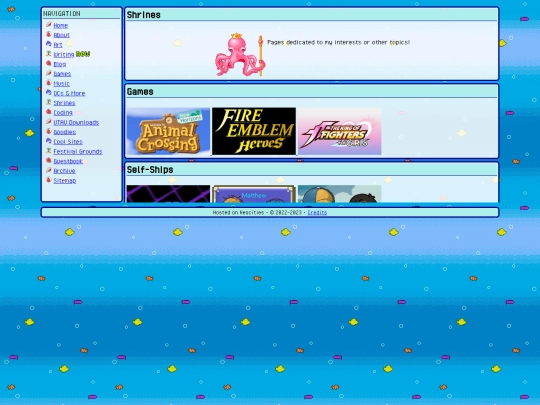Open the Art link in navigation
The height and width of the screenshot is (405, 540).
click(x=58, y=45)
